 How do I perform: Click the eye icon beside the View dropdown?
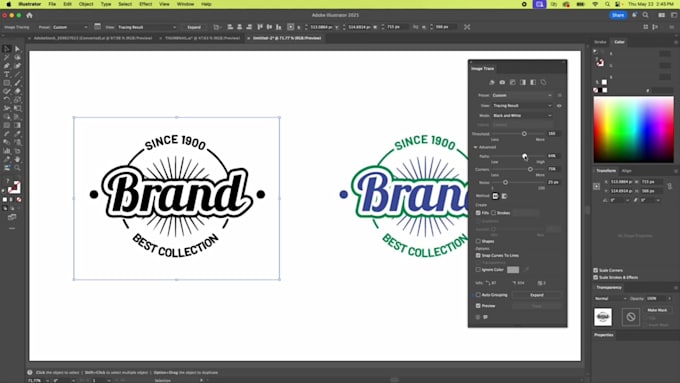click(x=559, y=105)
